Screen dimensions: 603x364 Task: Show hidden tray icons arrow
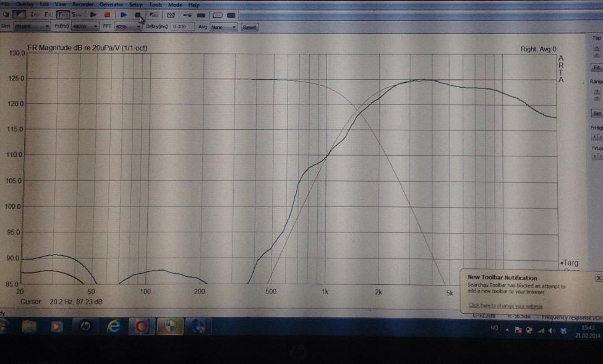pyautogui.click(x=507, y=330)
